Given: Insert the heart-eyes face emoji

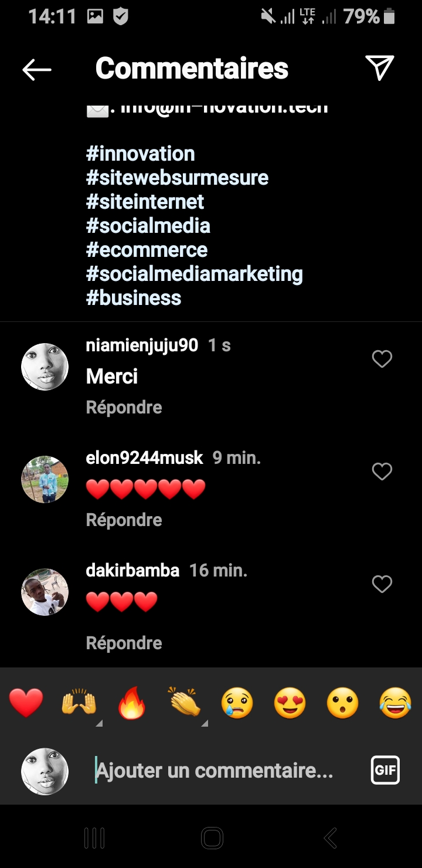Looking at the screenshot, I should point(290,703).
